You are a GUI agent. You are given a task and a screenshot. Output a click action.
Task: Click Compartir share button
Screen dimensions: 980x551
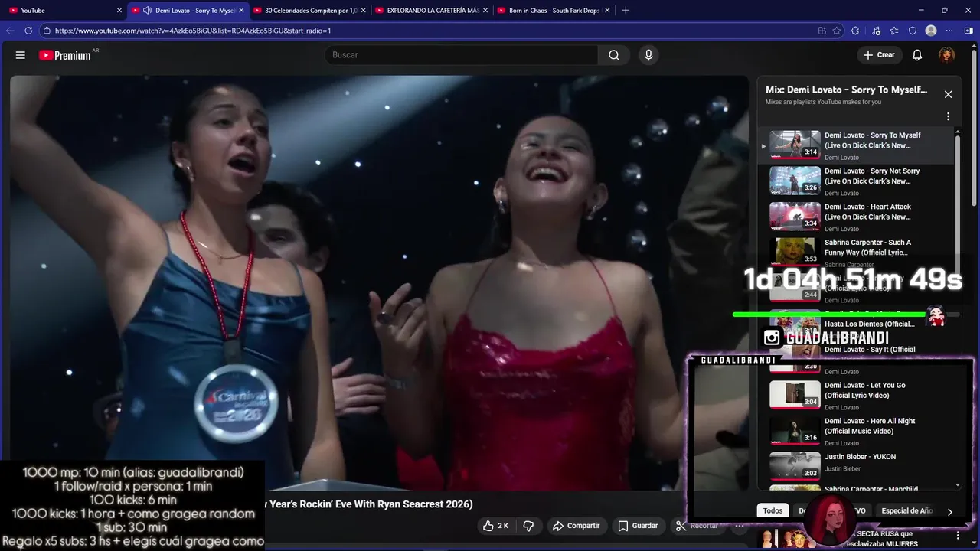577,526
